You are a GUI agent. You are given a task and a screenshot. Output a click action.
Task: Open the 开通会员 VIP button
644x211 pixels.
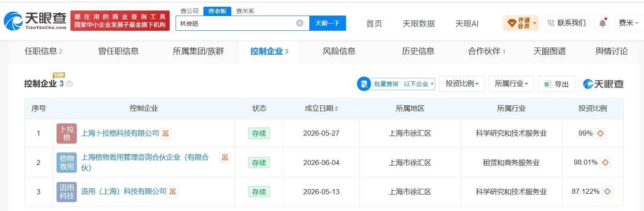pyautogui.click(x=520, y=23)
